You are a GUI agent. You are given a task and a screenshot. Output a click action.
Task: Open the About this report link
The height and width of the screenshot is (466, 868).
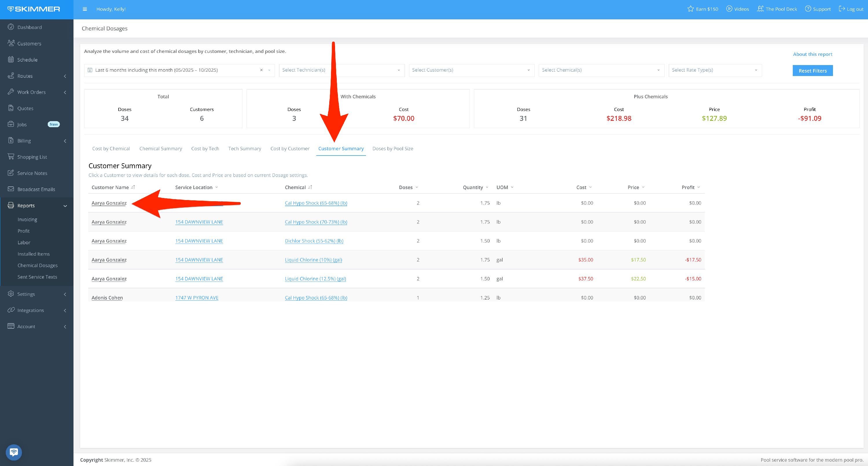pos(812,54)
